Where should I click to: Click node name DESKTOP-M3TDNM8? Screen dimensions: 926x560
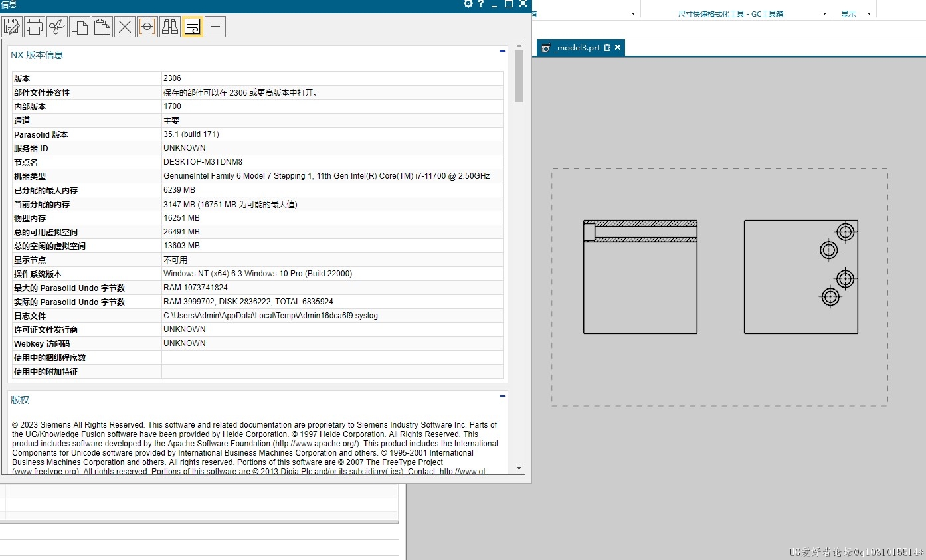203,162
